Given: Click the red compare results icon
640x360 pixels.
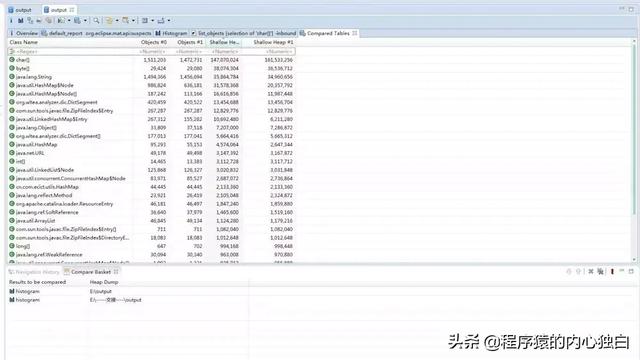Looking at the screenshot, I should tap(612, 271).
